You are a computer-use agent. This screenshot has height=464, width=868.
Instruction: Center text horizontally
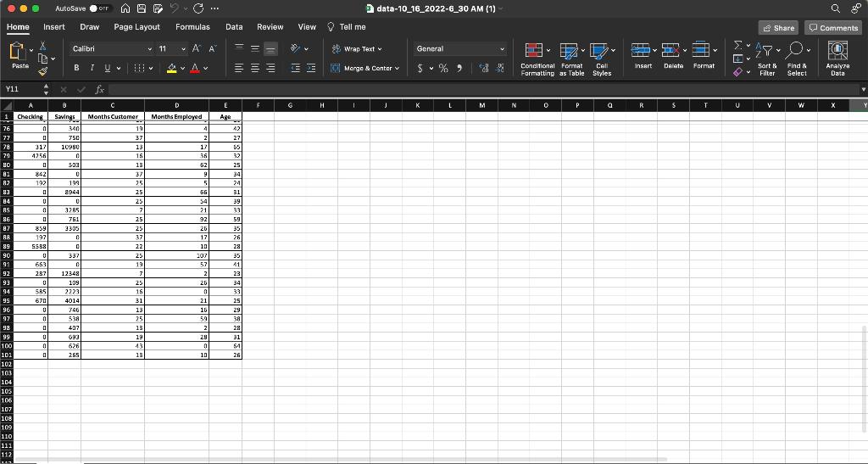(x=255, y=68)
